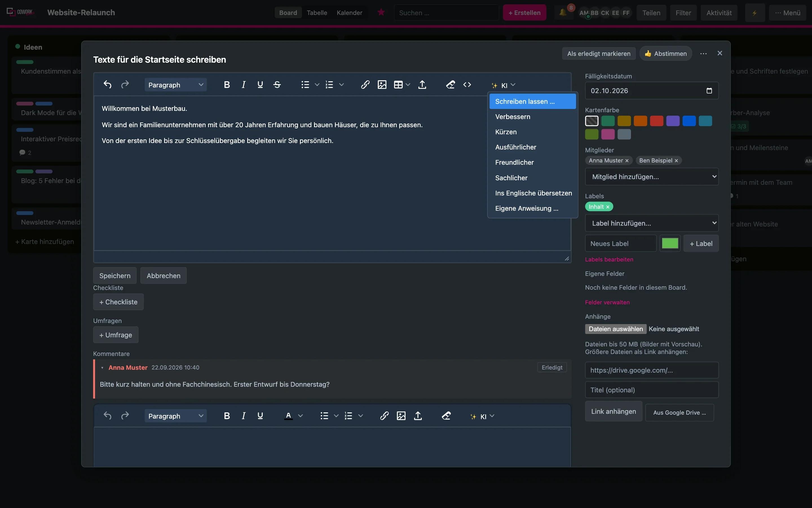The width and height of the screenshot is (812, 508).
Task: Click Als erledigt markieren
Action: (599, 54)
